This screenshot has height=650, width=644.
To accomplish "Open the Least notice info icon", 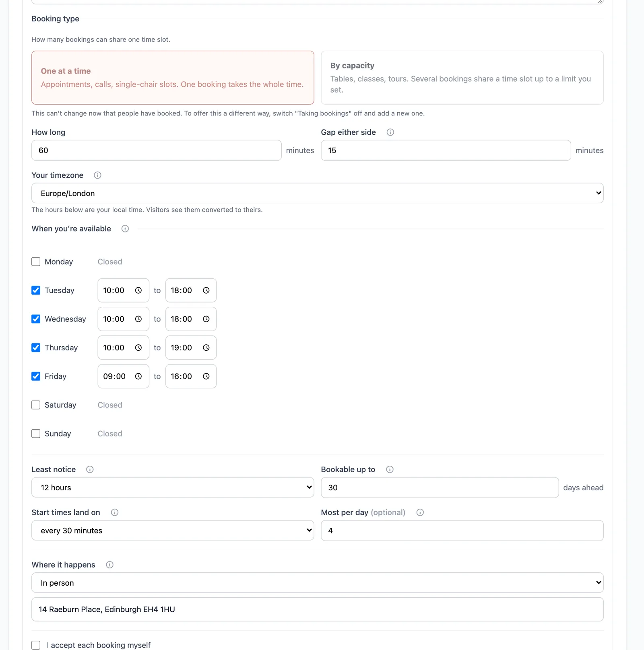I will coord(90,469).
